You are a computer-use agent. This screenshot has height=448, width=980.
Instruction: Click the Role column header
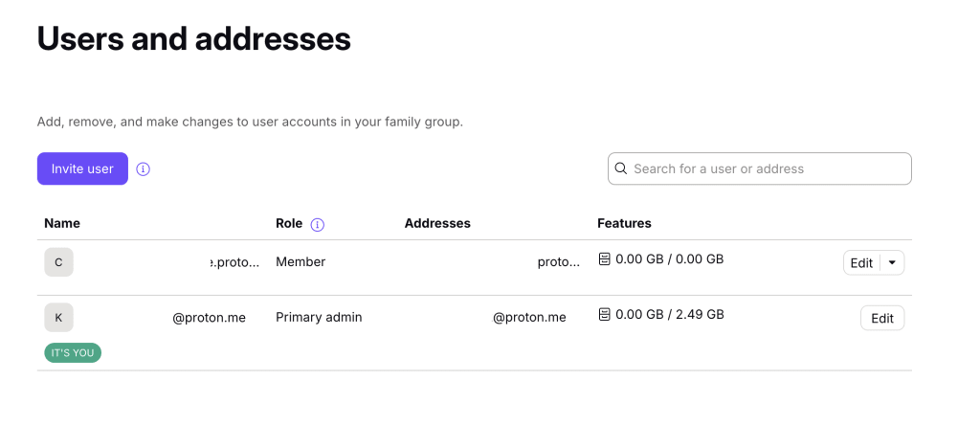click(289, 223)
